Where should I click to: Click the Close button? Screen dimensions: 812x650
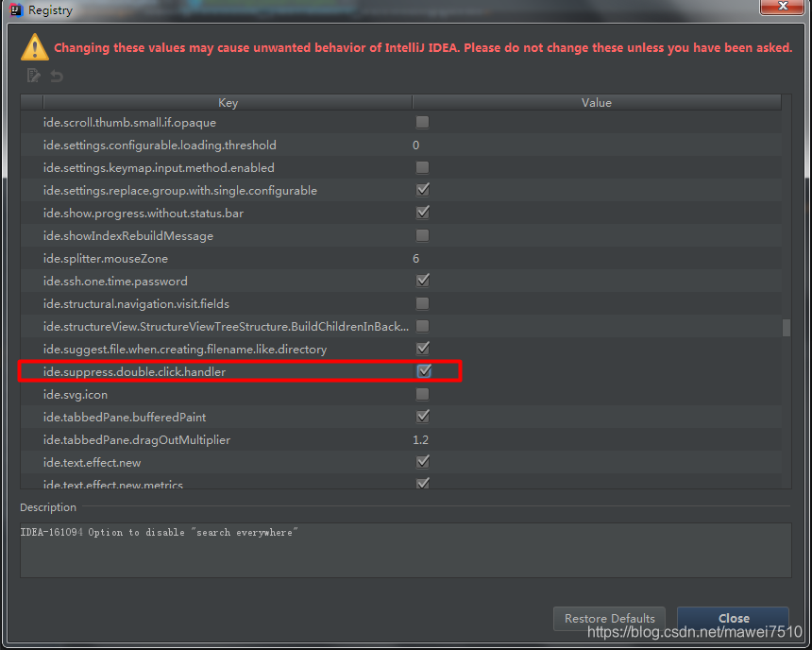click(x=734, y=619)
